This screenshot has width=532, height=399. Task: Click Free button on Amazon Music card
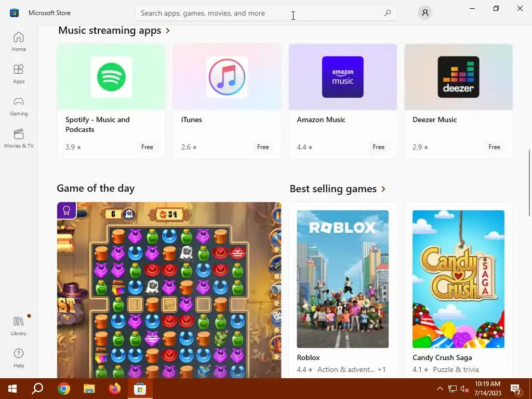pos(378,147)
